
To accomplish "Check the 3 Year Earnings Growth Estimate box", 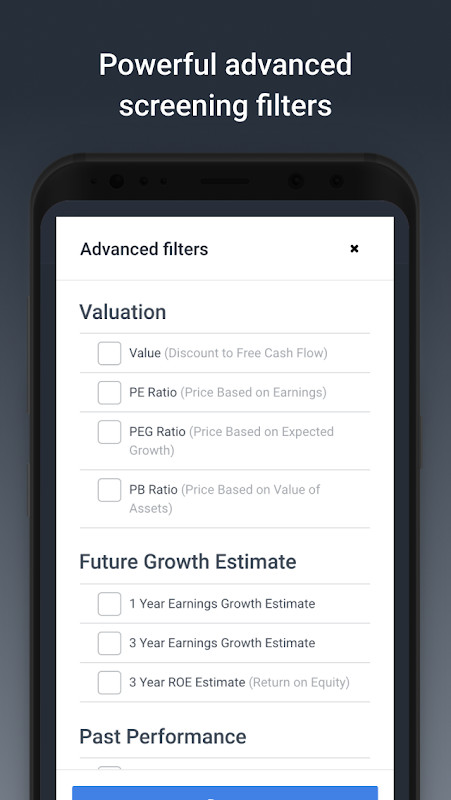I will (x=109, y=643).
